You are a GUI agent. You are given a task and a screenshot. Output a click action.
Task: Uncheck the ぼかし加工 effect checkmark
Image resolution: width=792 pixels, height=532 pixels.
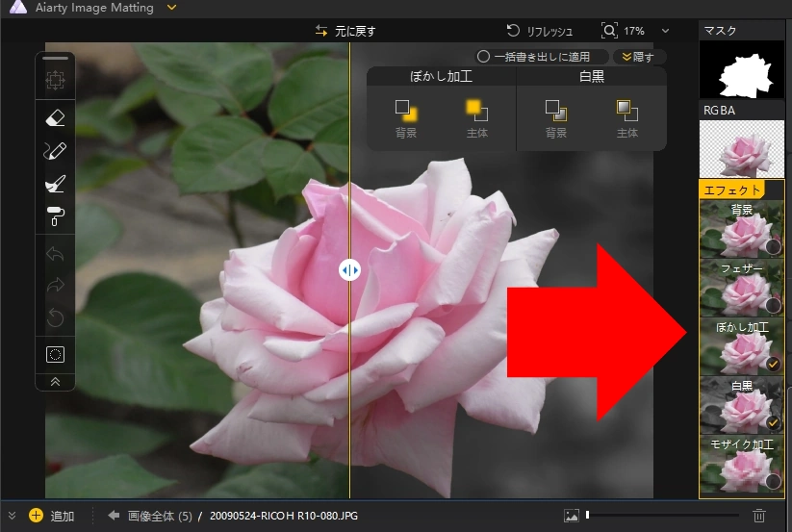[x=773, y=364]
